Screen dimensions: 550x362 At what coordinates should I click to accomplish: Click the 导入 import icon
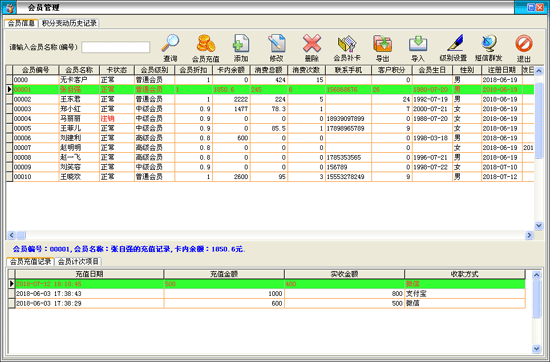pyautogui.click(x=418, y=43)
